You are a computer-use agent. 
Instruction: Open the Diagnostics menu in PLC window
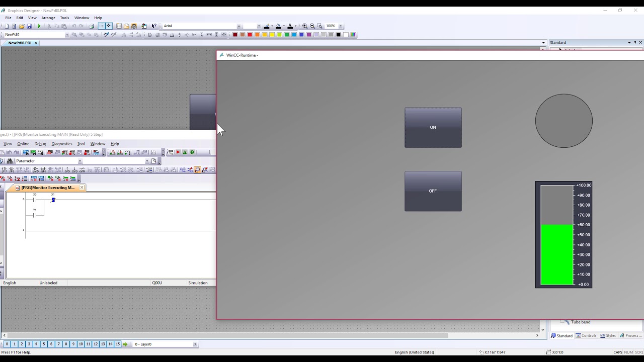(62, 144)
